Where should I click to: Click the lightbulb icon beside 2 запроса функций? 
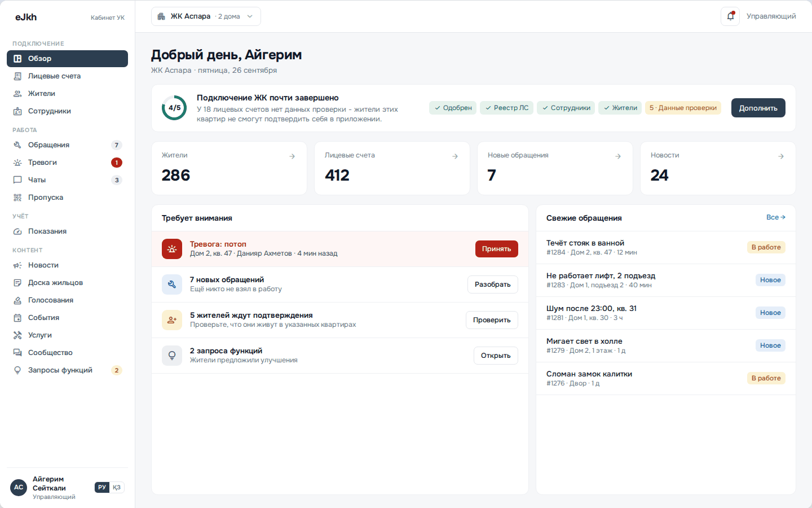(x=172, y=356)
